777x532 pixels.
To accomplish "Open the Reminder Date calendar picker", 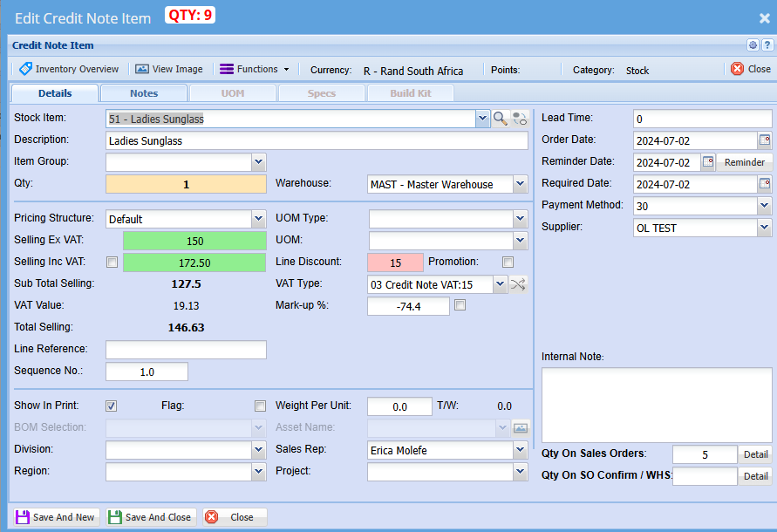I will [708, 162].
